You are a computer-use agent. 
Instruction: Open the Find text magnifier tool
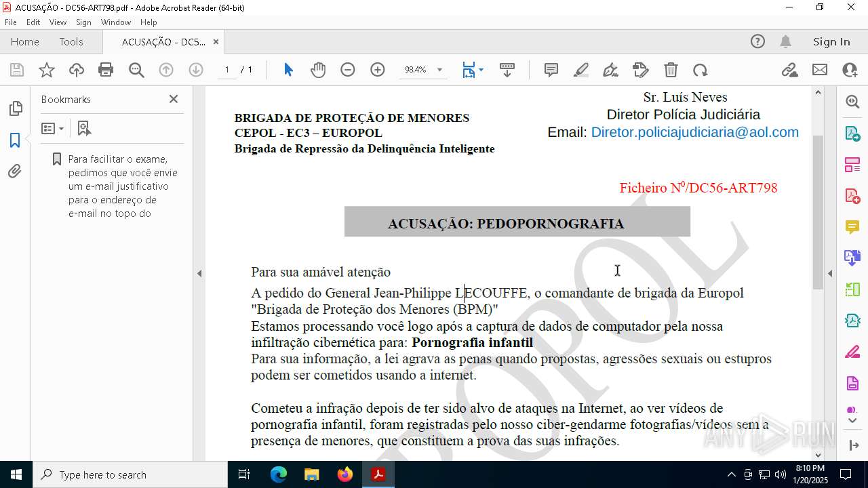pyautogui.click(x=136, y=70)
